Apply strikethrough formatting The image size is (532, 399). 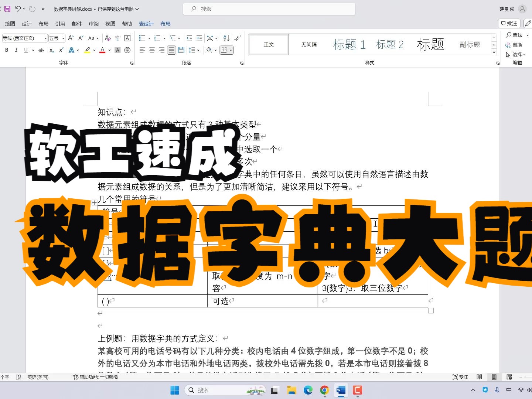pos(41,50)
